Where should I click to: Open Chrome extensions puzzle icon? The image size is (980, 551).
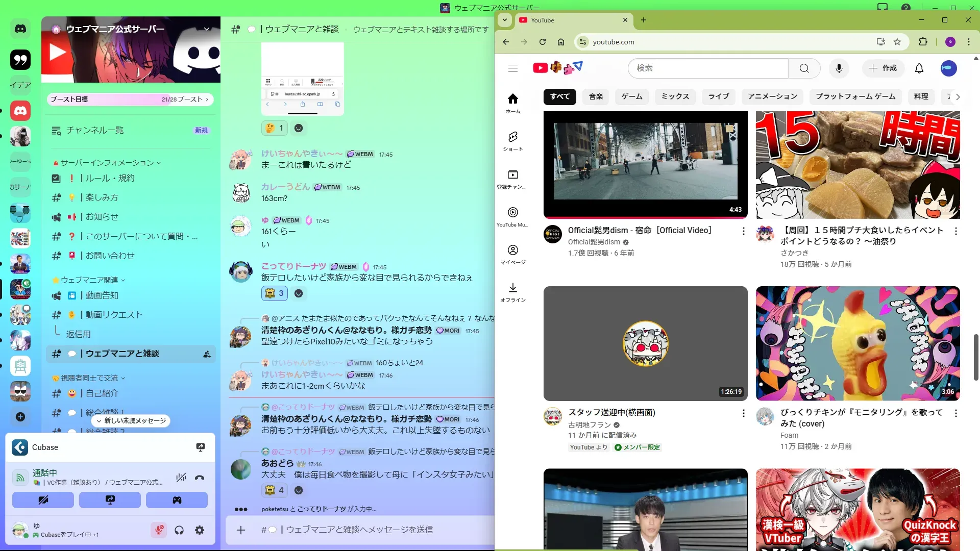(923, 42)
